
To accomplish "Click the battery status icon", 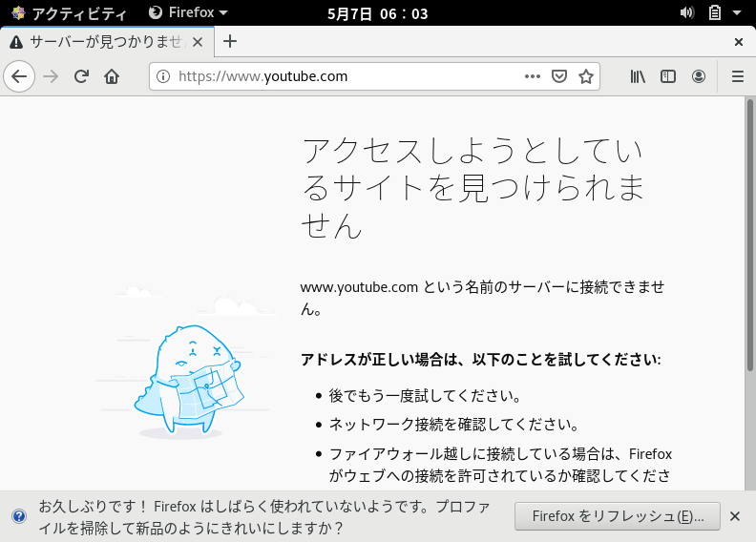I will tap(715, 12).
